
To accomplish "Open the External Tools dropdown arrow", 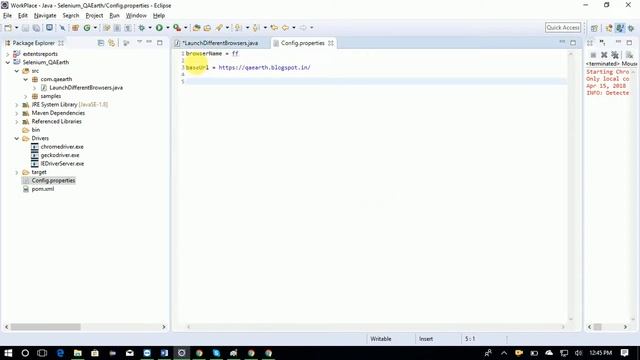I will [x=186, y=28].
